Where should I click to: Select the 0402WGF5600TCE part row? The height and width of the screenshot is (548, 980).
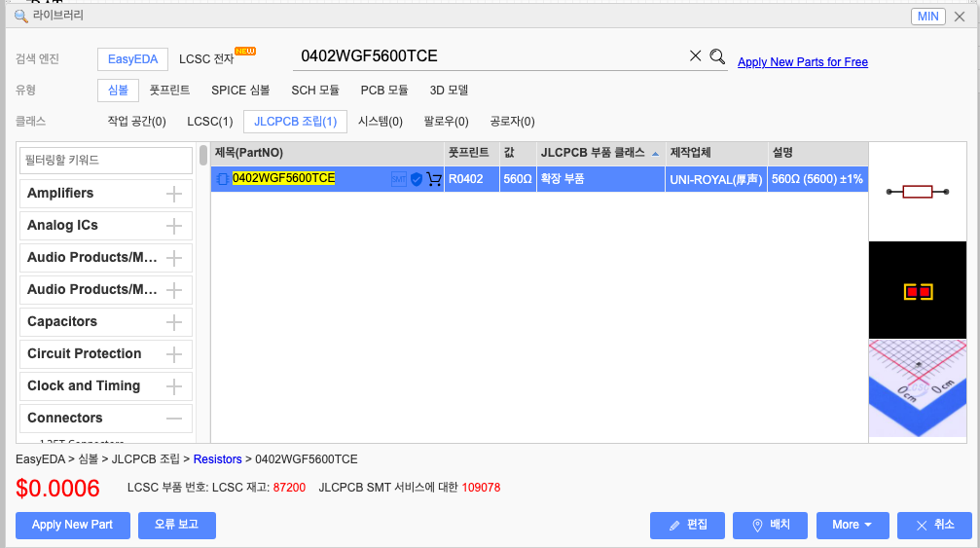coord(539,179)
